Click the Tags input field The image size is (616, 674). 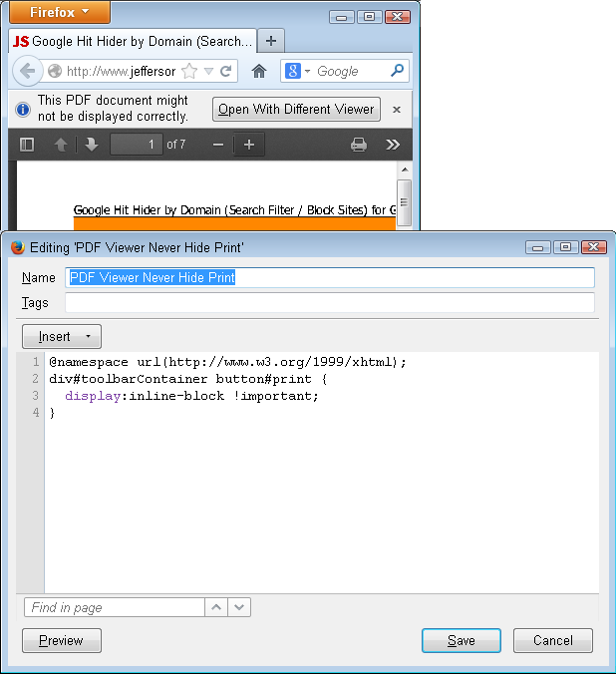point(330,303)
